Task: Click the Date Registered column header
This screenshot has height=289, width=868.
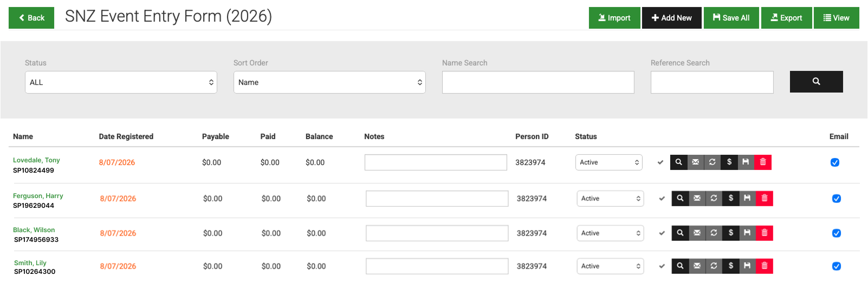Action: point(126,136)
